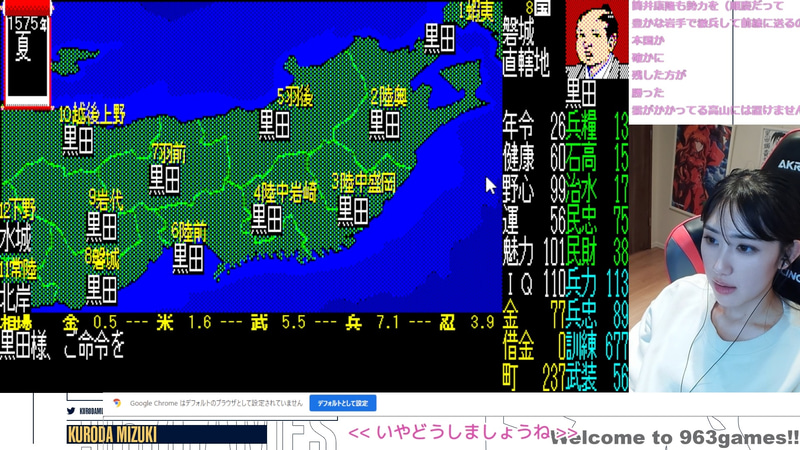Click the 借金 0 debt value
Viewport: 800px width, 450px height.
(x=534, y=348)
